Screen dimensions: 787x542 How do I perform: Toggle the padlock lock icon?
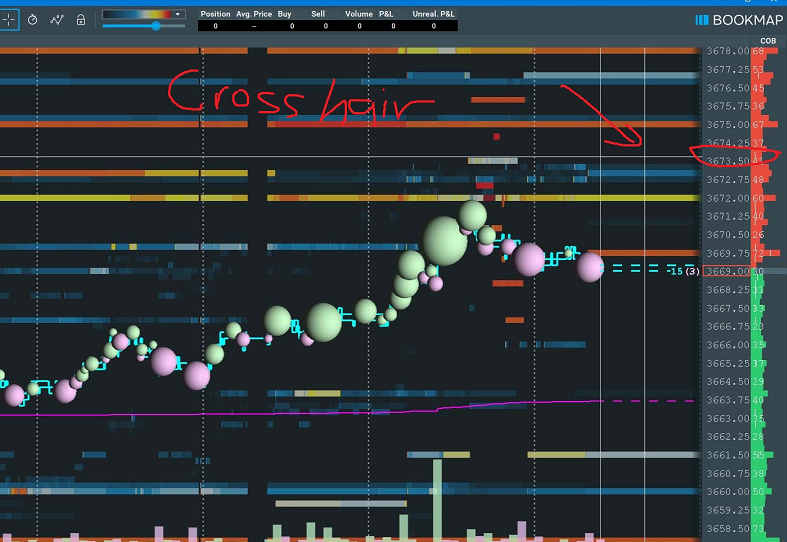tap(81, 19)
